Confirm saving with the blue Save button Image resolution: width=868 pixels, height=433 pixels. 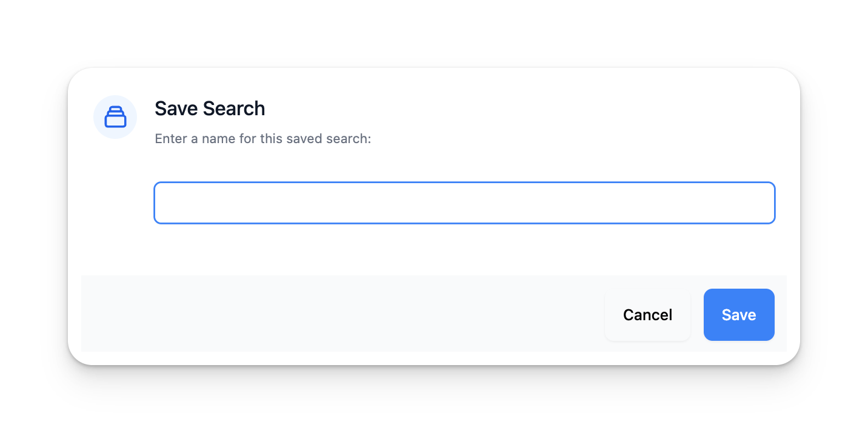point(738,315)
